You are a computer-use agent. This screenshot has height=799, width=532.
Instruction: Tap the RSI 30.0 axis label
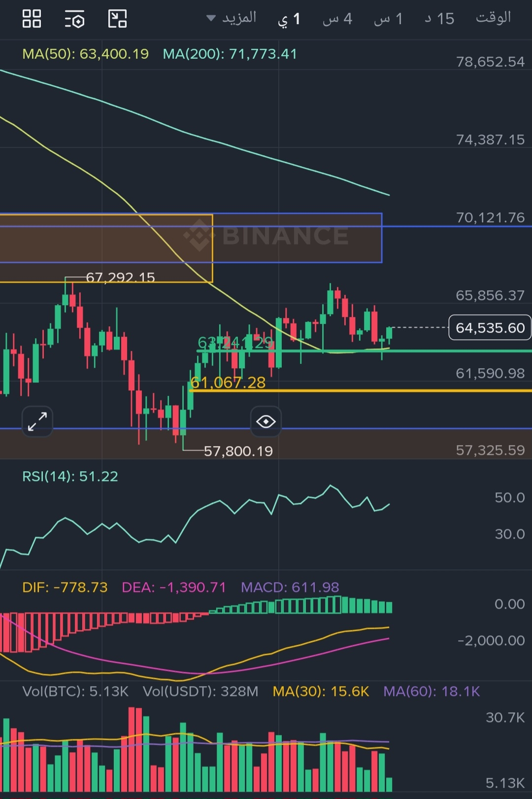(510, 534)
